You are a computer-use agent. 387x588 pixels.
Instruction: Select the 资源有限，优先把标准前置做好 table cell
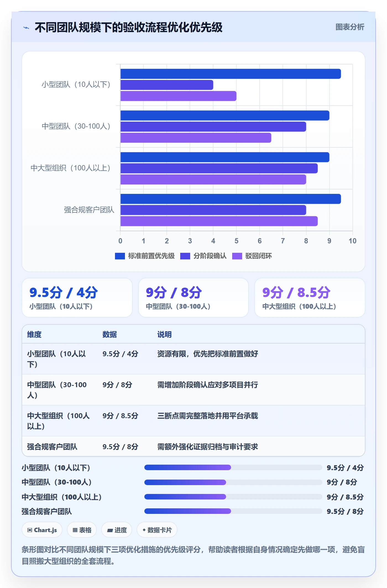pos(208,354)
